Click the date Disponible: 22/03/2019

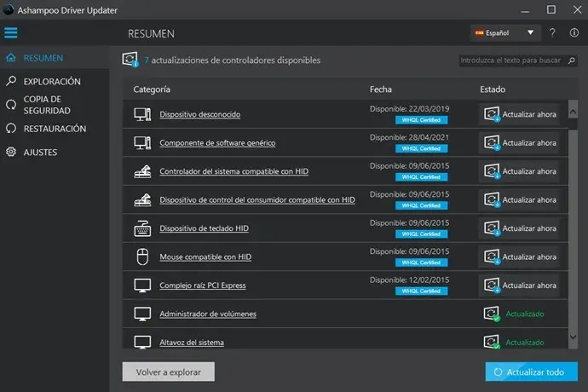pos(409,109)
